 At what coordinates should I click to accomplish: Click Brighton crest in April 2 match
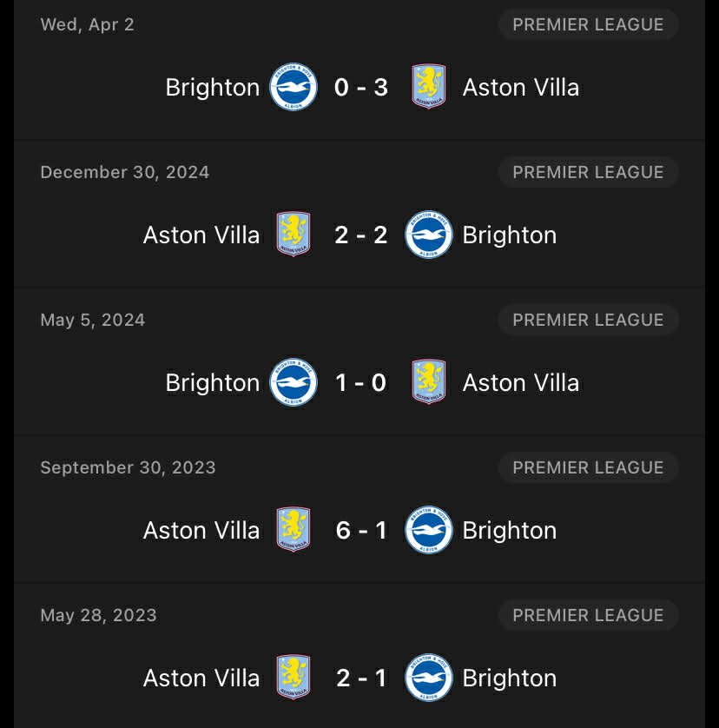click(x=294, y=87)
